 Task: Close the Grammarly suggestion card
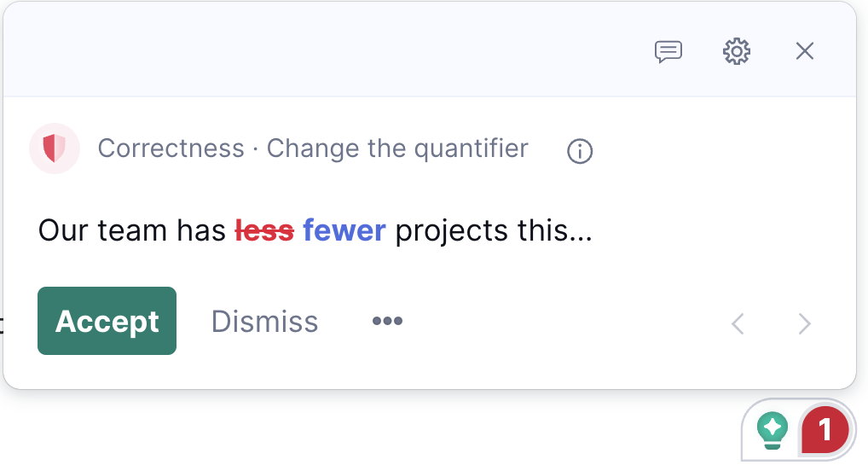(x=804, y=51)
